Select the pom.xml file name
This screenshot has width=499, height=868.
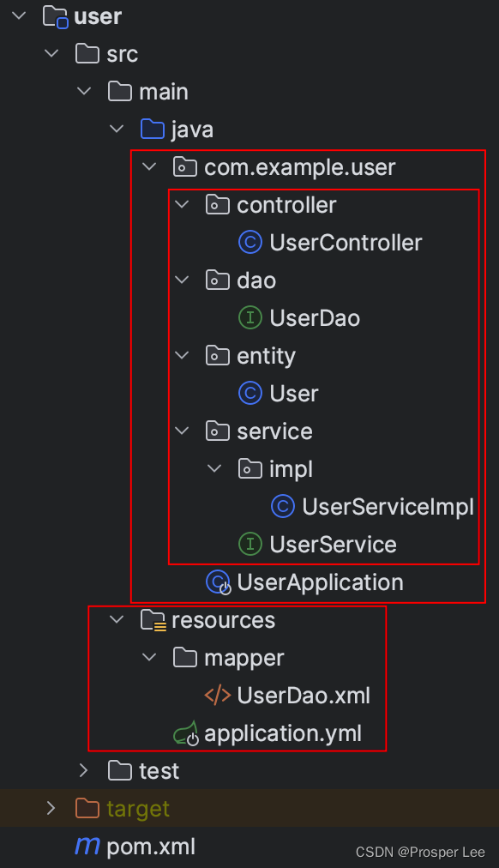tap(151, 847)
